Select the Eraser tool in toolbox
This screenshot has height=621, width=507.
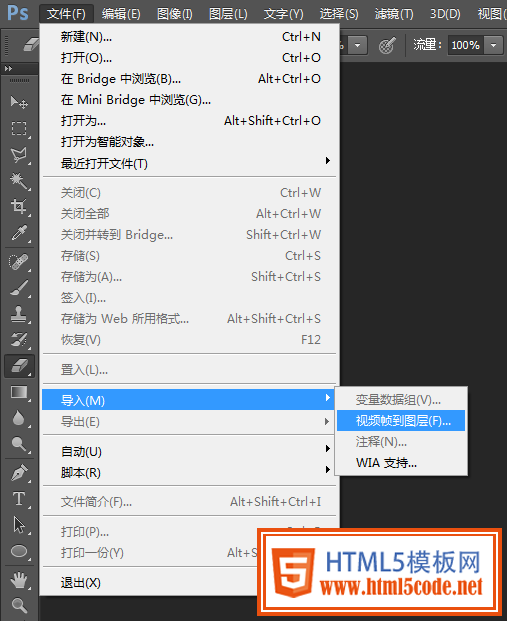tap(19, 366)
